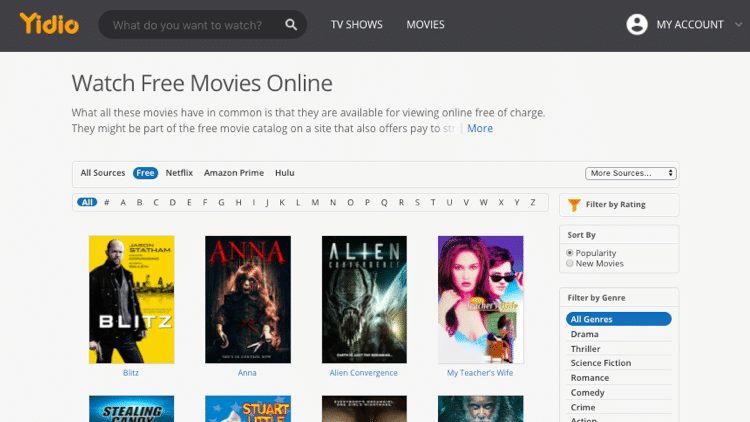Filter by Crime genre
Viewport: 750px width, 422px height.
[x=583, y=408]
